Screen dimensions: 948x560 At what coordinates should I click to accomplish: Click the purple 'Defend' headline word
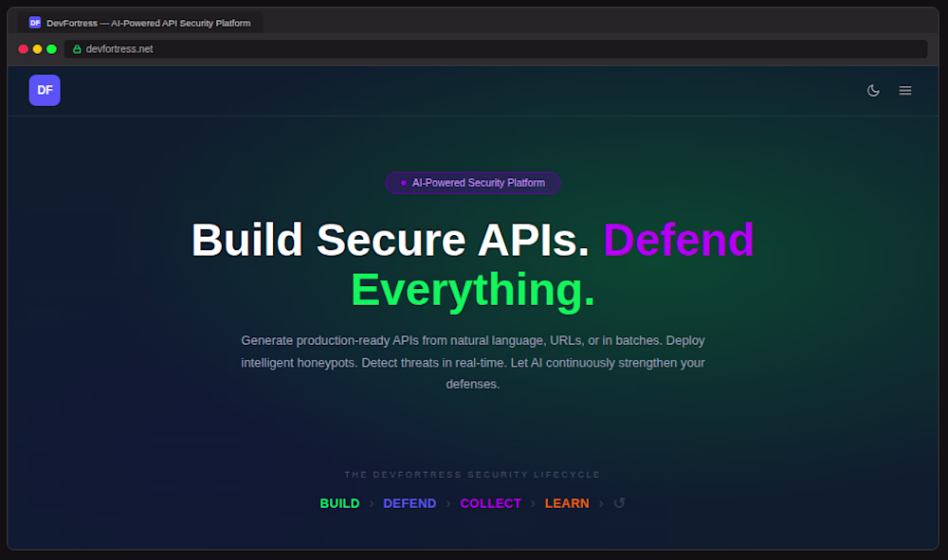(x=679, y=240)
